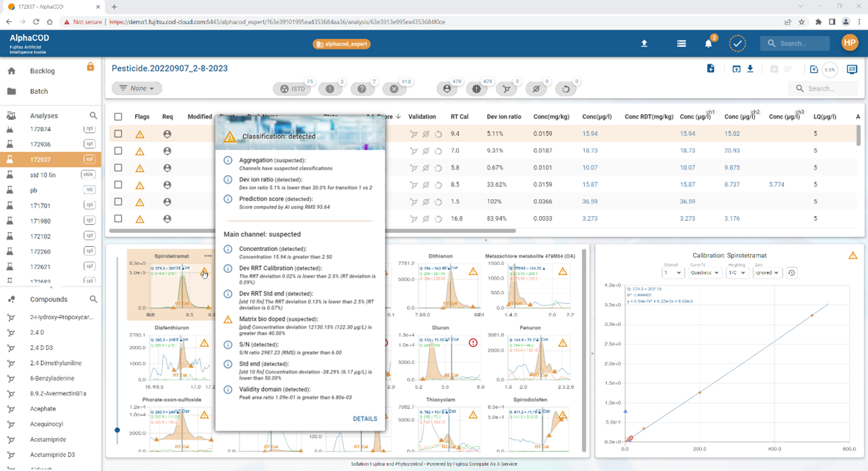868x471 pixels.
Task: Click the circled checkmark status icon
Action: tap(737, 43)
